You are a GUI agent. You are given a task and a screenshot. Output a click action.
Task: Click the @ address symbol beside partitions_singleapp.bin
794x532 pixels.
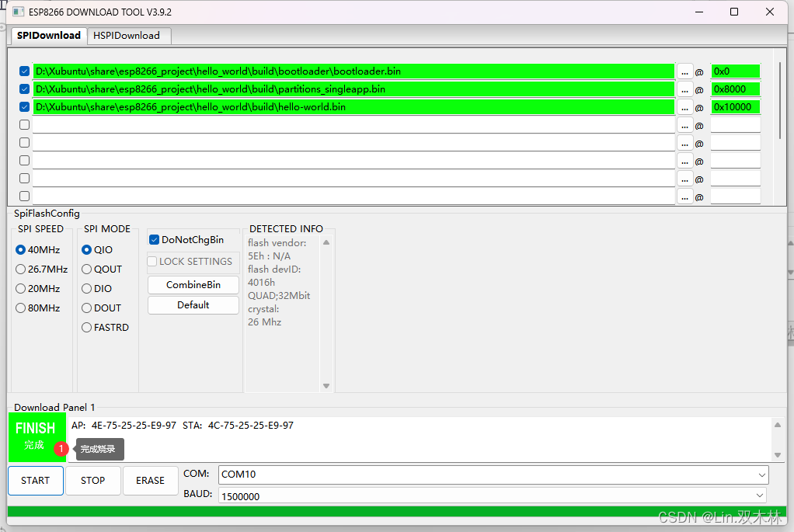point(698,89)
